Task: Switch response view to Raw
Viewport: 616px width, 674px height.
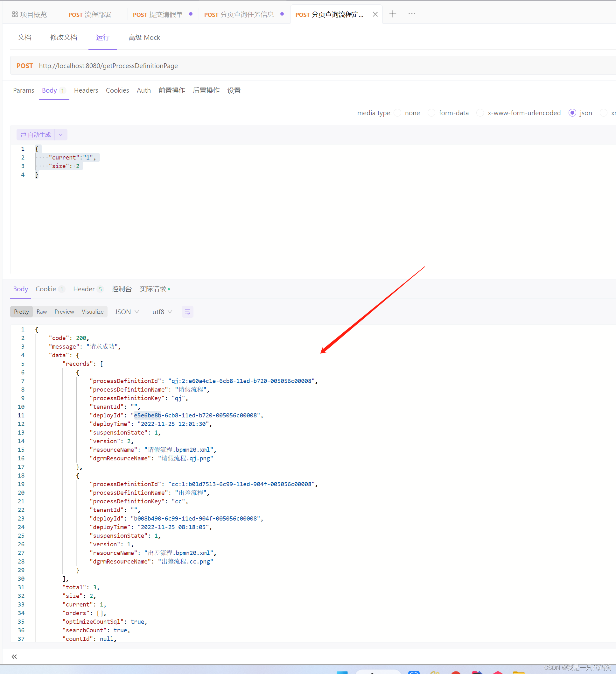Action: [x=41, y=312]
